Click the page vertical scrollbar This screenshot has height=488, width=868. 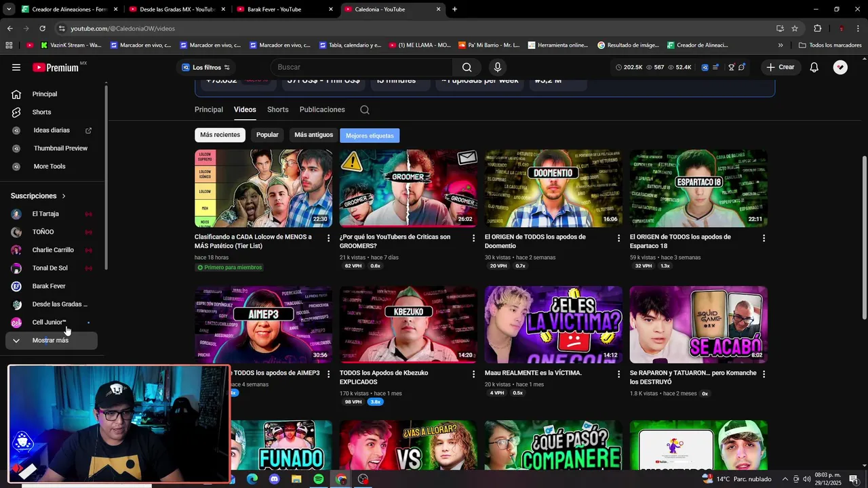(864, 237)
